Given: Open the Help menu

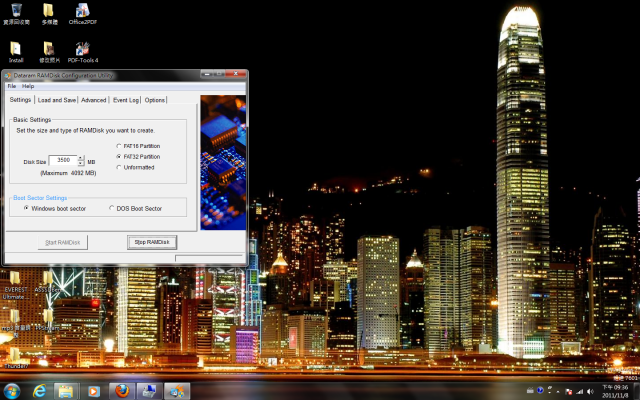Looking at the screenshot, I should point(28,86).
